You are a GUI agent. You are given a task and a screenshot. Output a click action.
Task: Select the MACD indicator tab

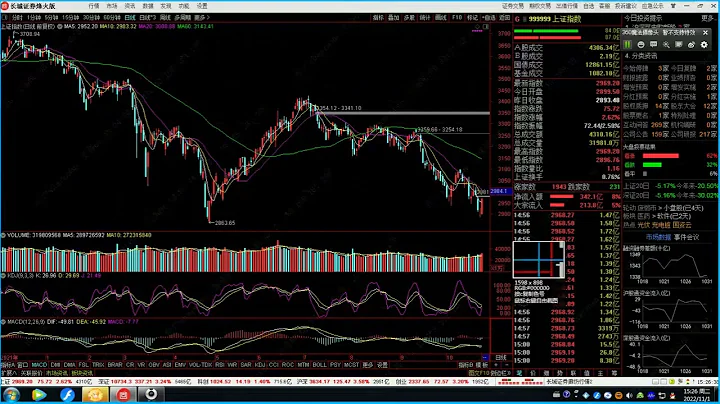coord(39,365)
